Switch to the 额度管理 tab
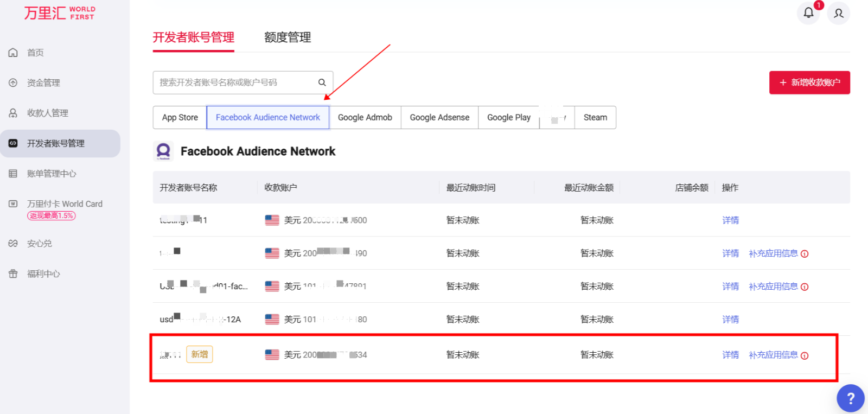868x414 pixels. pos(288,37)
